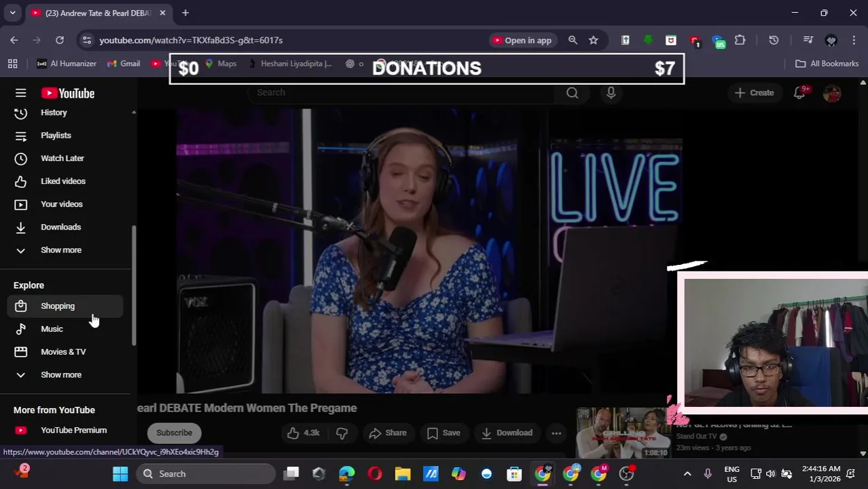
Task: Go to the YouTube logo home
Action: coord(68,93)
